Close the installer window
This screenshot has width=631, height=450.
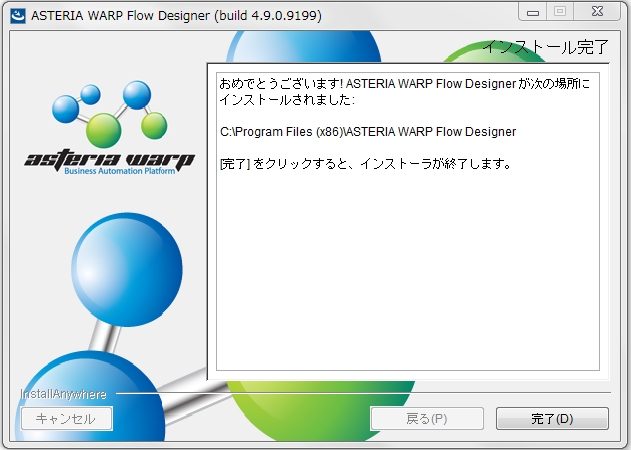(x=597, y=12)
